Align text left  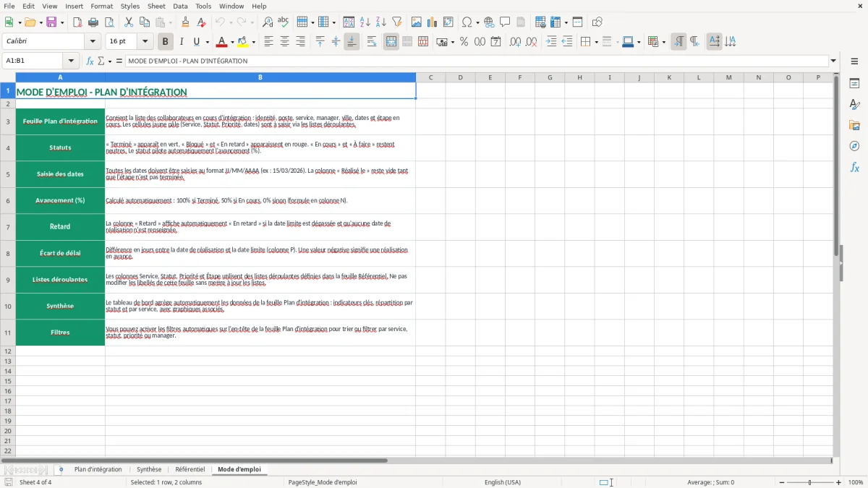click(268, 42)
